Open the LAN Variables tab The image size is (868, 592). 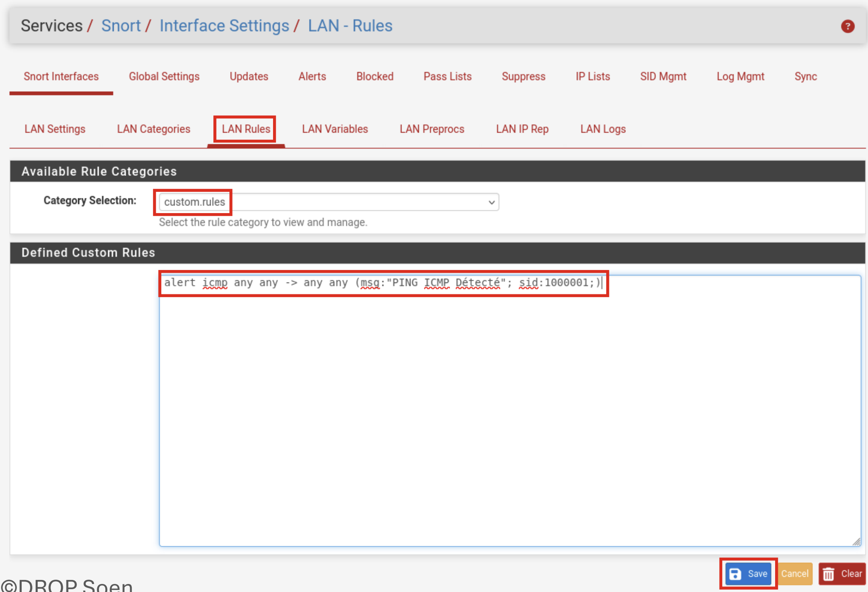335,129
